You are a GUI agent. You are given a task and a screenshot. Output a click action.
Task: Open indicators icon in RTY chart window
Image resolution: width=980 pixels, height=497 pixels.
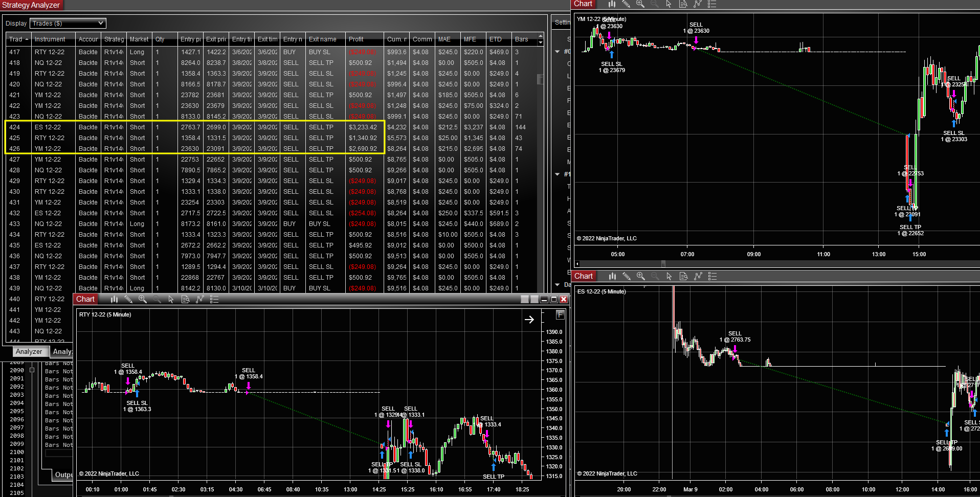tap(199, 299)
